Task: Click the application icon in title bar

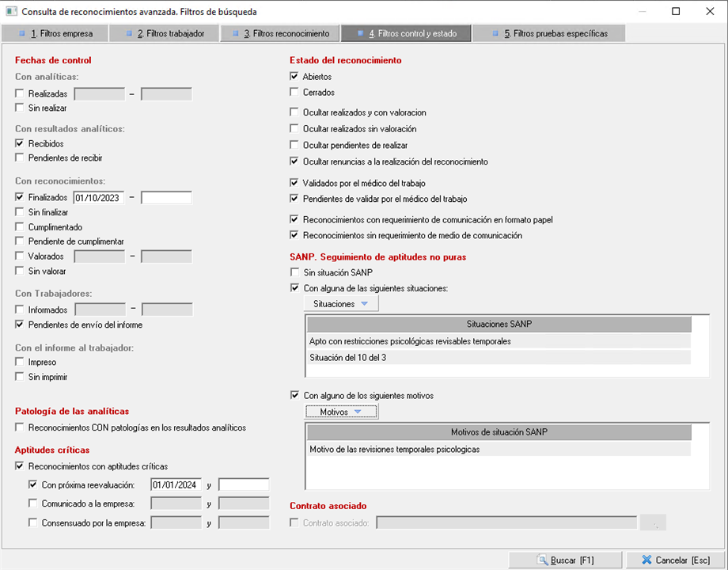Action: (11, 12)
